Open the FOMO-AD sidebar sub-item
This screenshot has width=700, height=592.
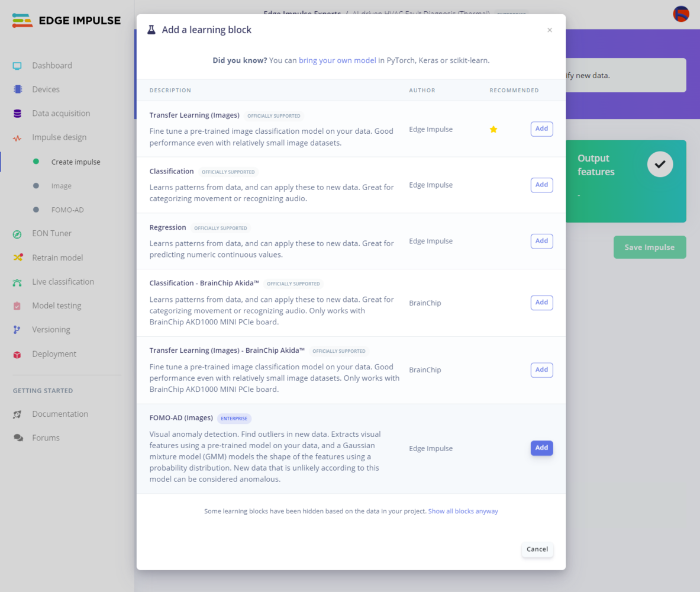[67, 210]
